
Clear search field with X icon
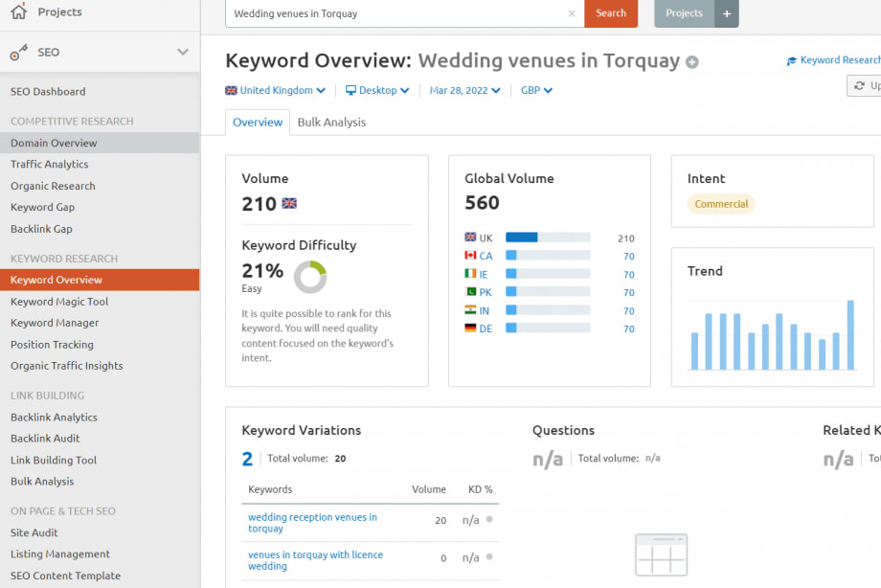click(x=572, y=13)
